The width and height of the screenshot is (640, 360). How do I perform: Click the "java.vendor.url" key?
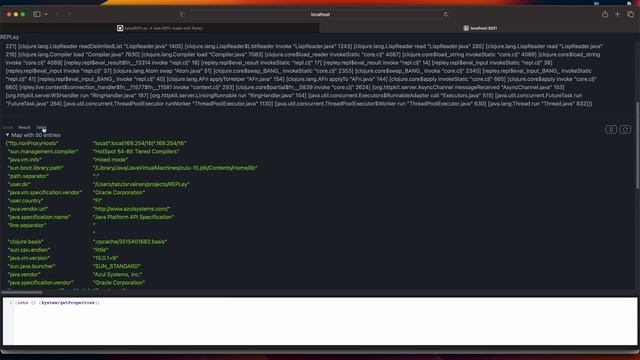click(x=28, y=209)
